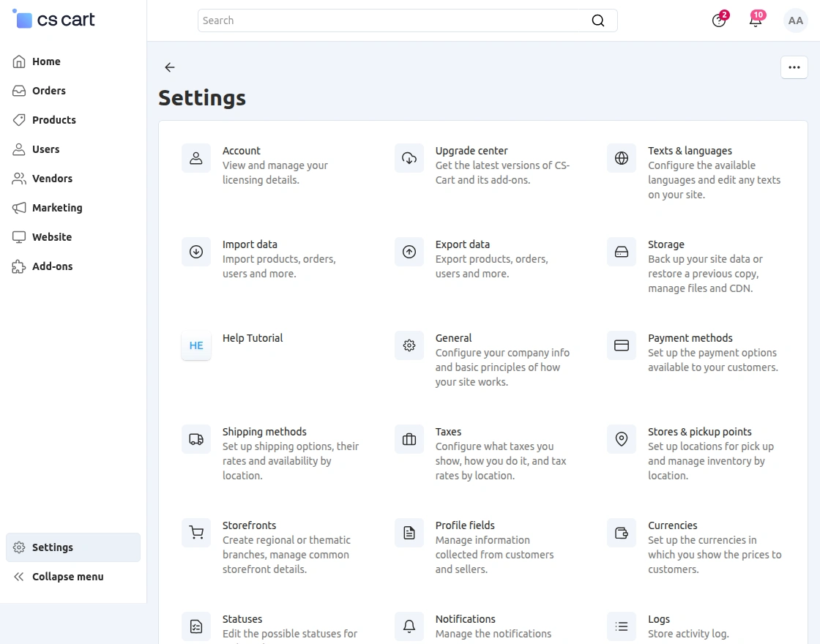Click the Taxes briefcase icon
820x644 pixels.
(409, 439)
